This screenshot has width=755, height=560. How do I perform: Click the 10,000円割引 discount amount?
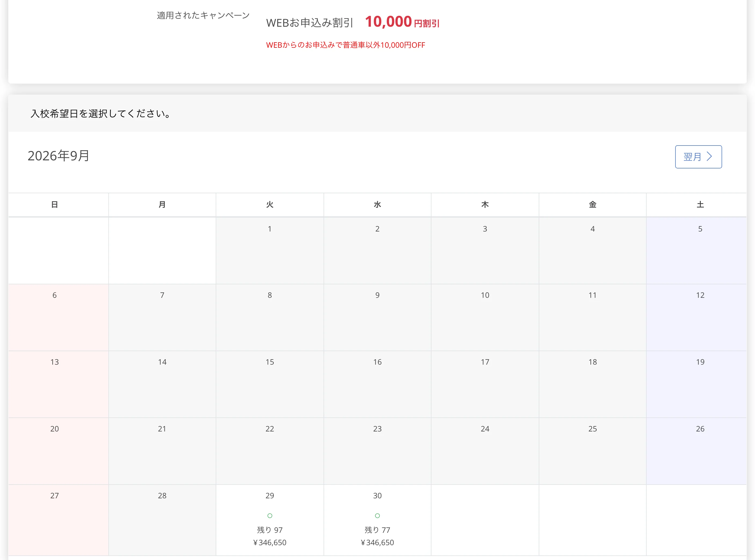coord(402,22)
